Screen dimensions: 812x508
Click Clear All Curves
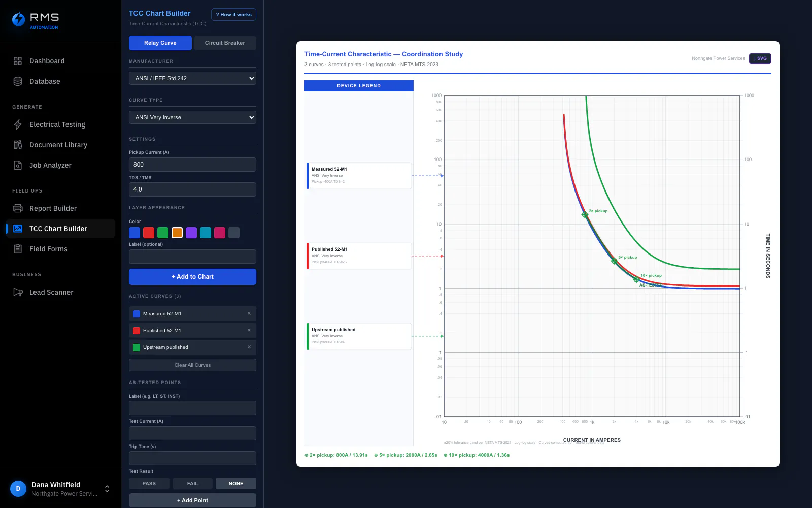coord(192,365)
